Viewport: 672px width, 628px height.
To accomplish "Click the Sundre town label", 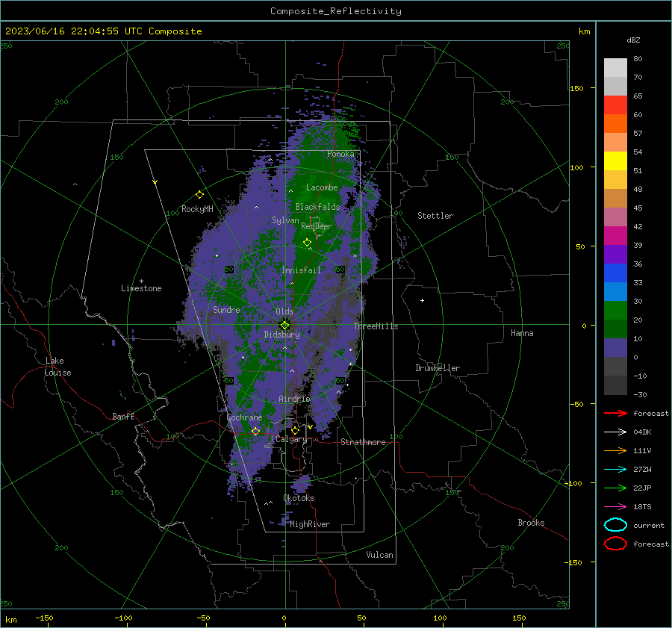I will point(227,309).
